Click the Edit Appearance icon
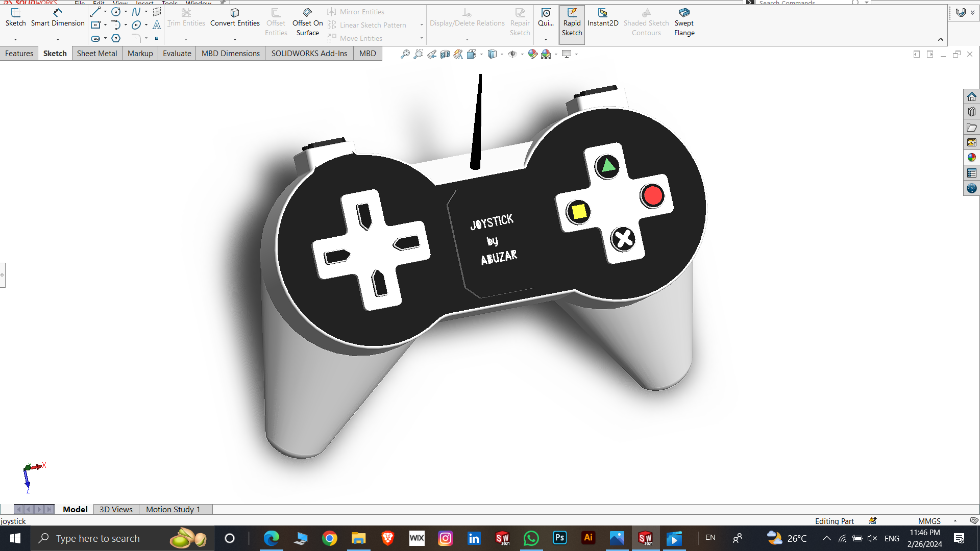Image resolution: width=980 pixels, height=551 pixels. (x=532, y=54)
